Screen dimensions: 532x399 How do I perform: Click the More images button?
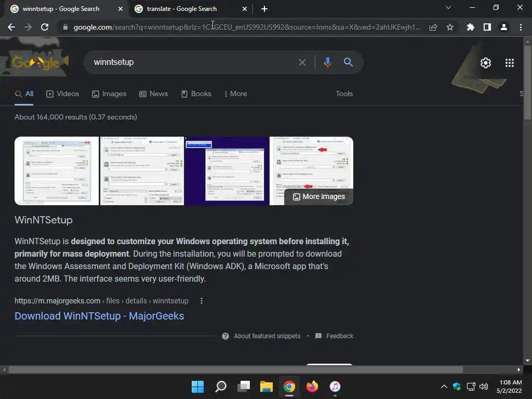(318, 197)
